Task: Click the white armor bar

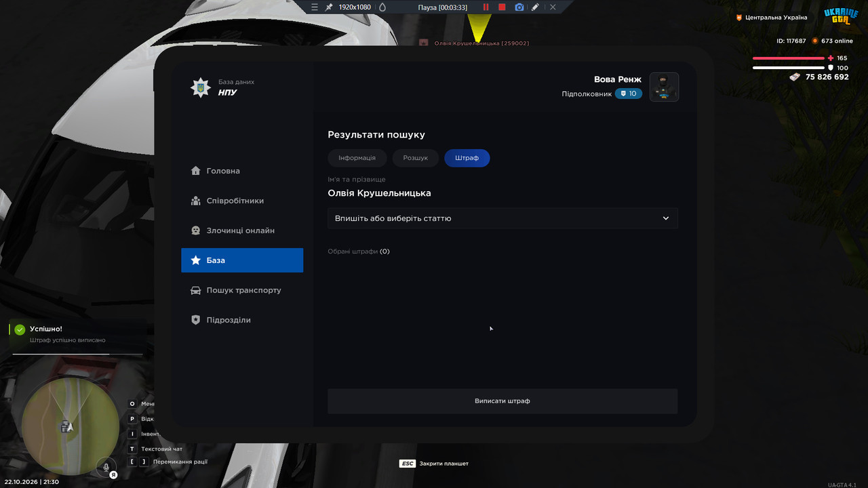Action: [x=789, y=68]
